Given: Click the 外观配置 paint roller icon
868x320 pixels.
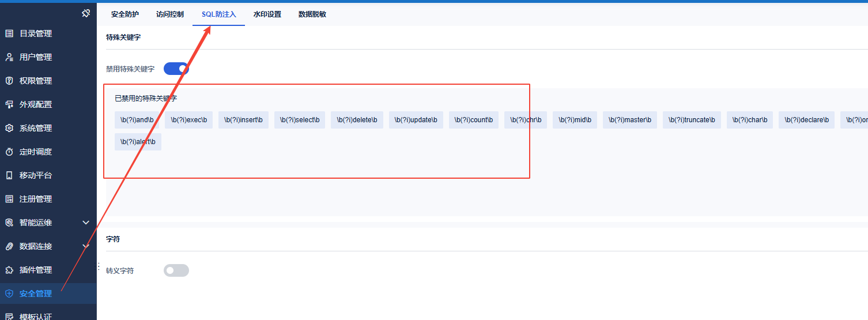Looking at the screenshot, I should click(x=9, y=104).
